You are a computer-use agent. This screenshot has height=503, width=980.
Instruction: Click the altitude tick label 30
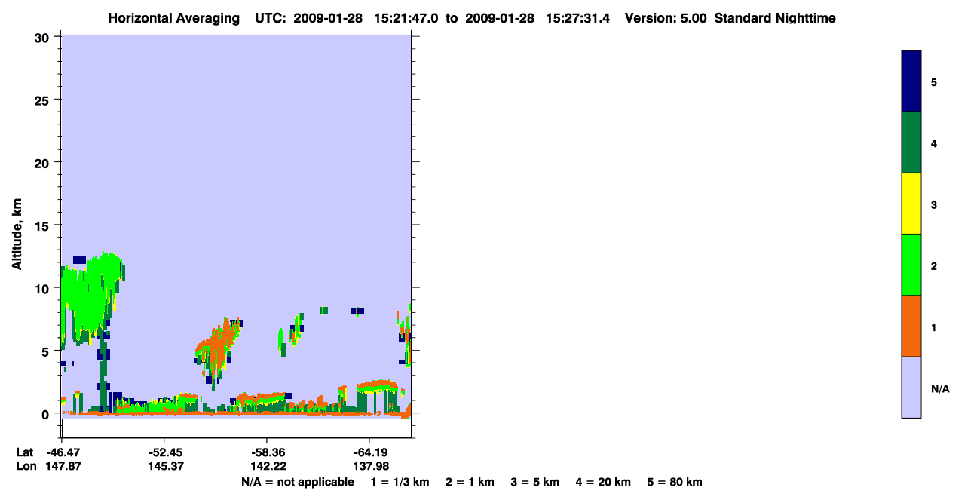43,37
